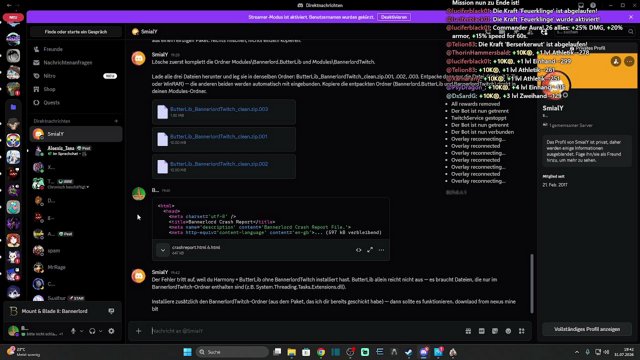
Task: Open the GIF picker
Action: [x=482, y=331]
